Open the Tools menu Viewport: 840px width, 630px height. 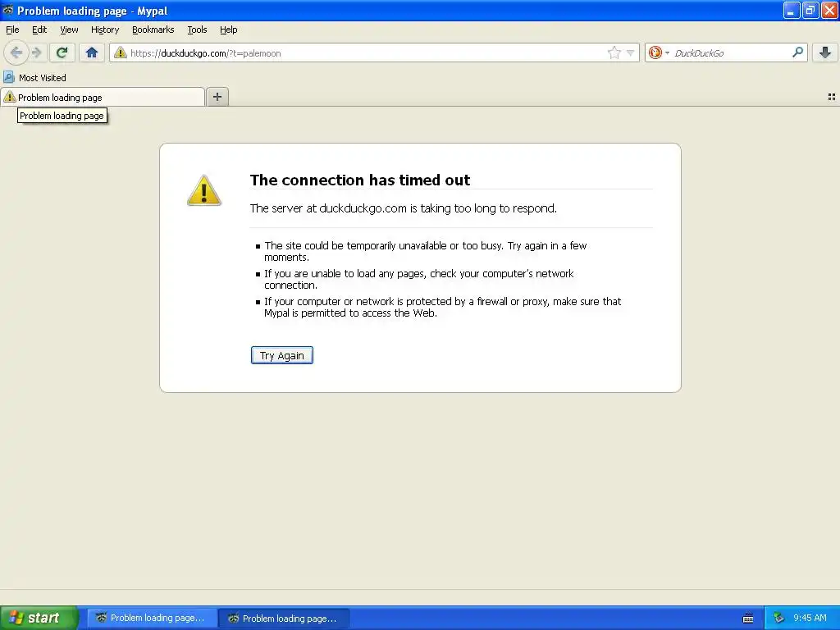click(x=197, y=30)
